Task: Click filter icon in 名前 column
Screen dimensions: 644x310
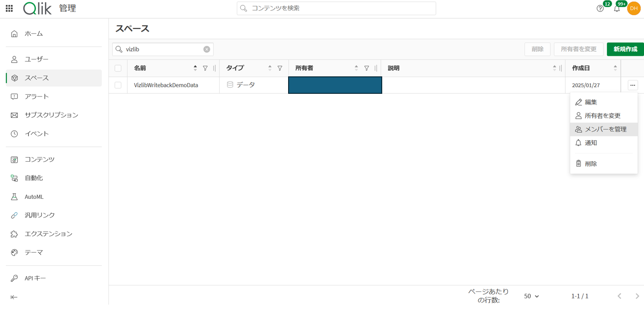Action: click(205, 68)
